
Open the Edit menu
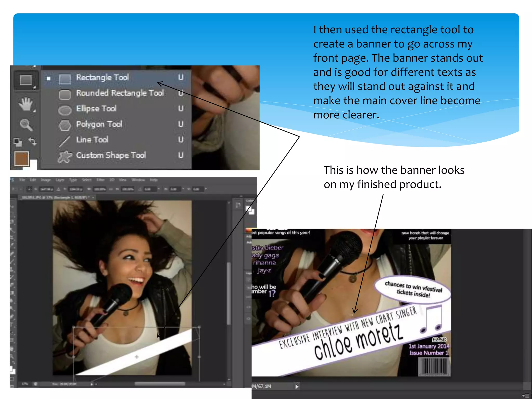click(33, 180)
